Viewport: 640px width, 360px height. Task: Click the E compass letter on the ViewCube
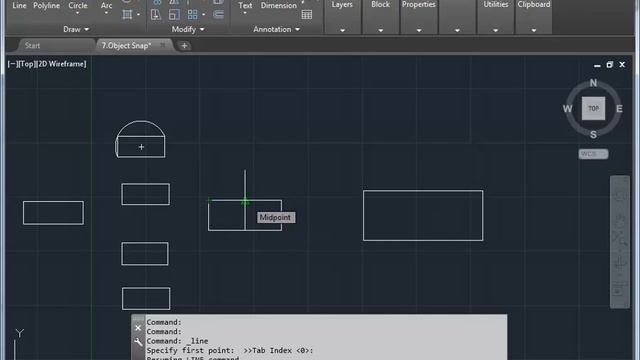coord(619,109)
